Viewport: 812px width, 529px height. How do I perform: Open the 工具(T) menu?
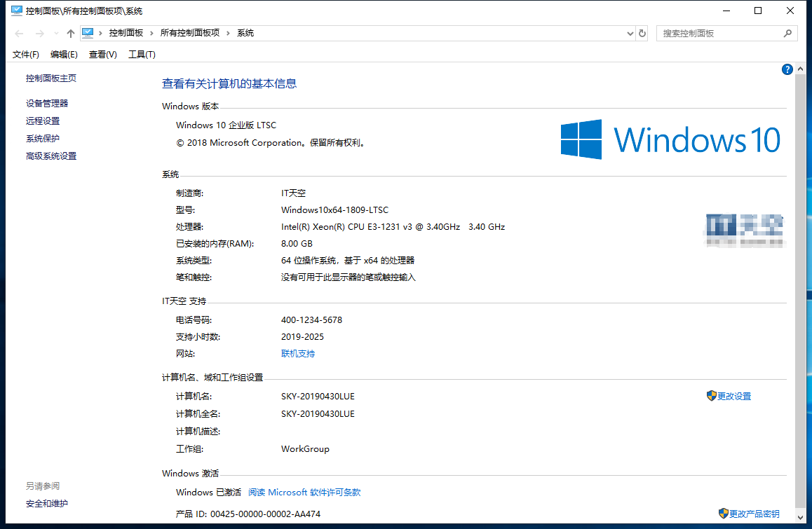tap(142, 55)
